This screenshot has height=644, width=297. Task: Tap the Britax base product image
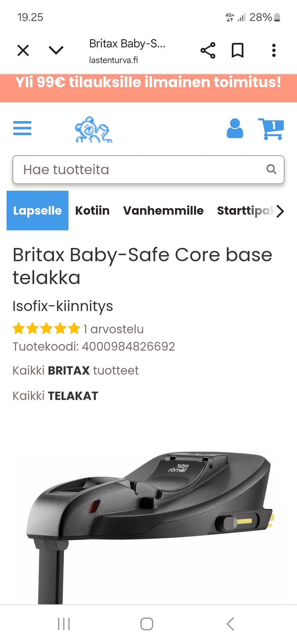pos(148,526)
